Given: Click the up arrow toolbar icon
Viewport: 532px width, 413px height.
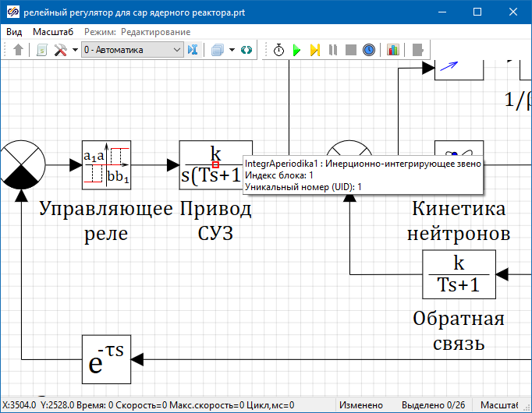Looking at the screenshot, I should tap(19, 50).
